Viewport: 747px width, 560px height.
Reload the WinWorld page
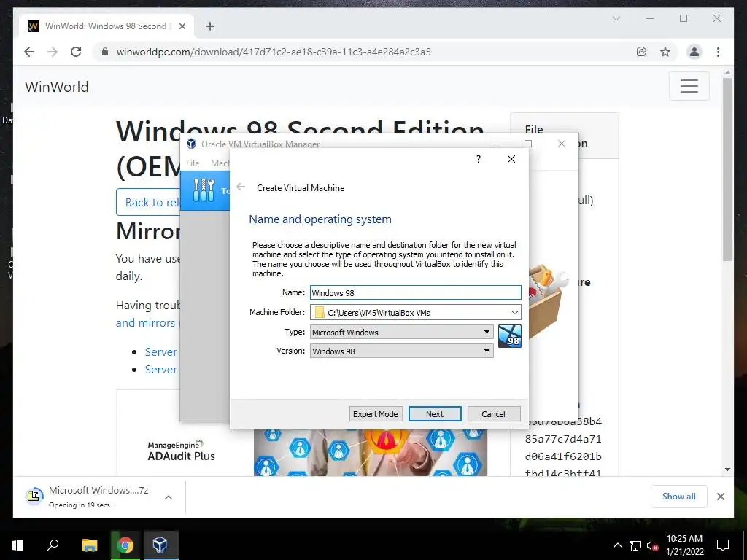click(x=76, y=52)
